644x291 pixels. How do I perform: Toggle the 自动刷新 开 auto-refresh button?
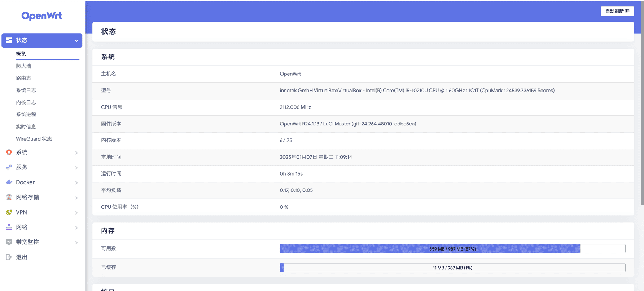tap(617, 11)
